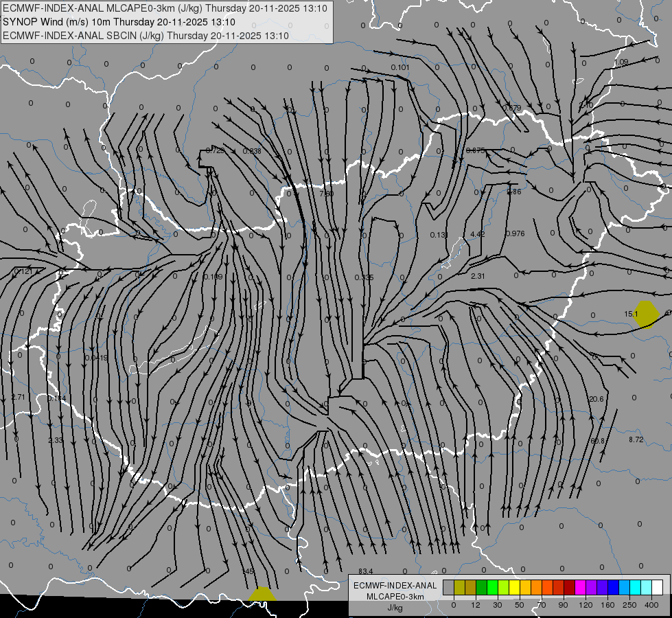The width and height of the screenshot is (672, 618).
Task: Click the map value 0.679
Action: tap(511, 108)
